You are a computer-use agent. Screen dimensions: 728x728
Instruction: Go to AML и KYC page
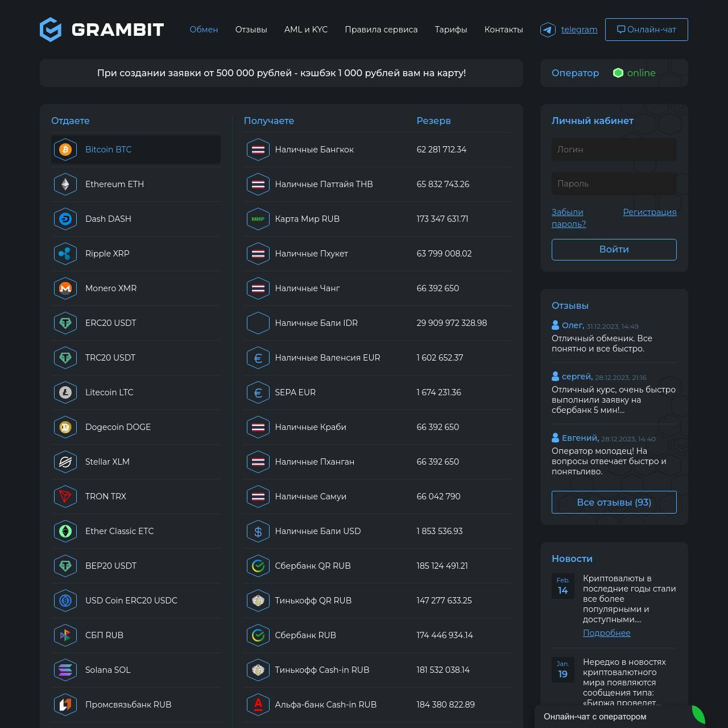coord(306,30)
